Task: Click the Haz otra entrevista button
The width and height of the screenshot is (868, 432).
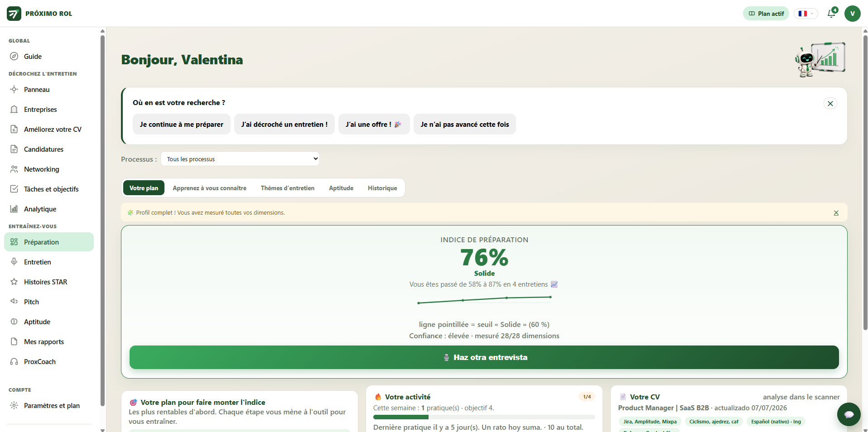Action: [x=484, y=357]
